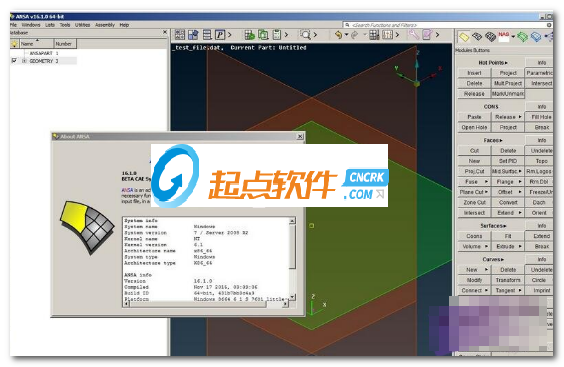Viewport: 564px width, 367px height.
Task: Open the Utilities menu
Action: click(82, 25)
